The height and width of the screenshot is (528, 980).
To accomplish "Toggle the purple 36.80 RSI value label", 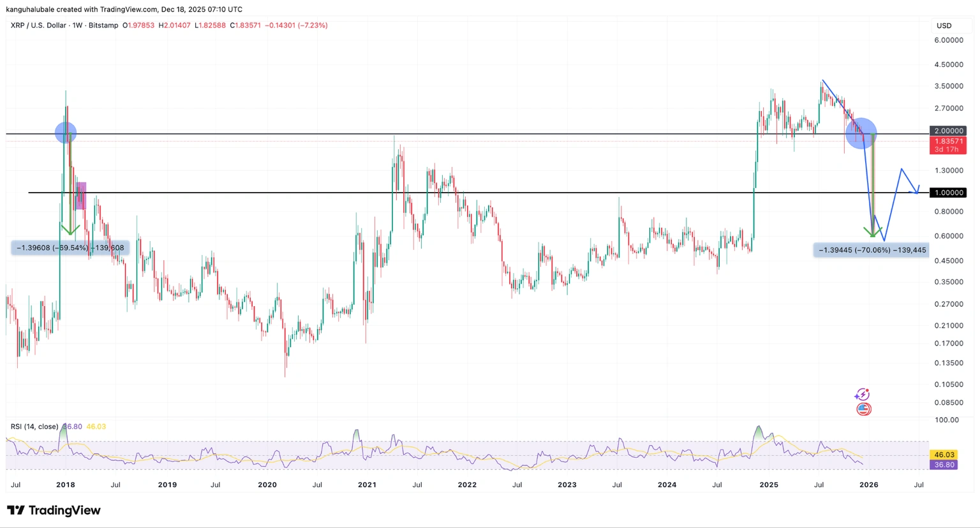I will (944, 465).
